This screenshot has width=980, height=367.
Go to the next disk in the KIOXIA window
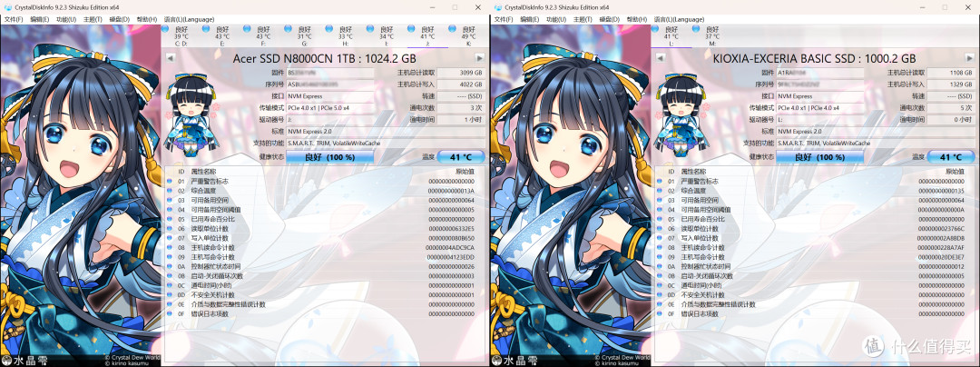coord(969,58)
